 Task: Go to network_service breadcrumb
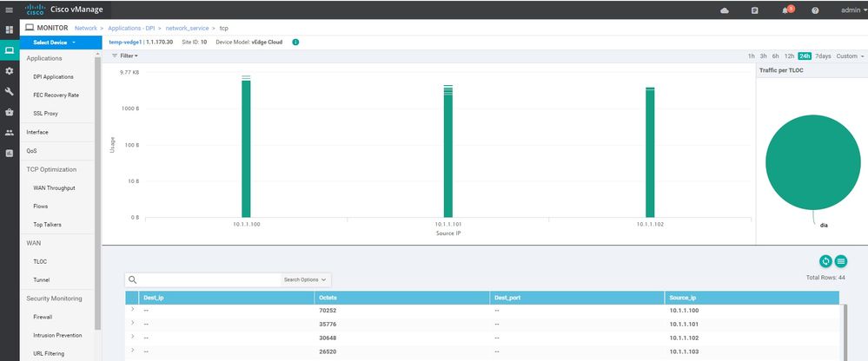187,28
